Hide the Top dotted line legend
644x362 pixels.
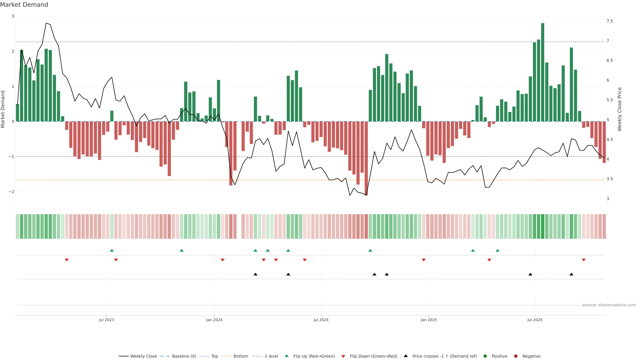click(x=214, y=356)
